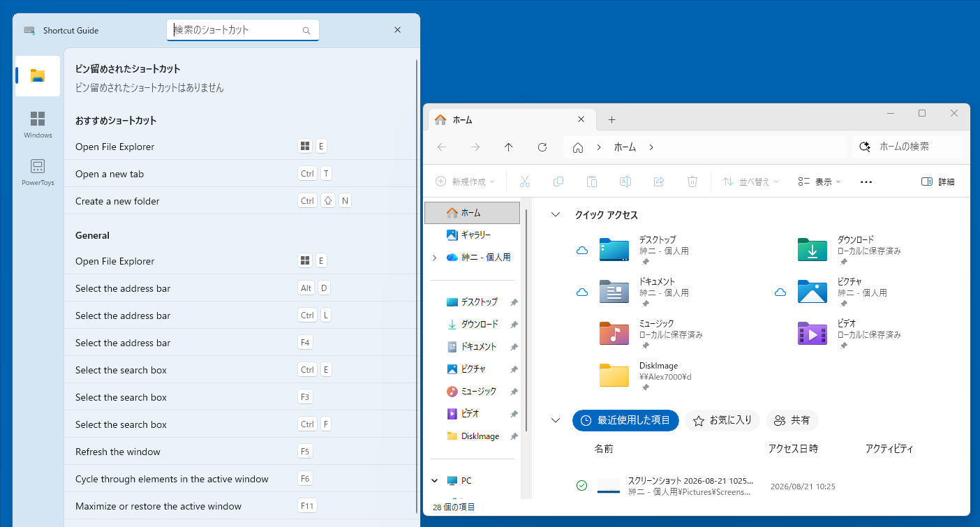
Task: Click the chevron after ホーム in the address bar
Action: click(x=651, y=147)
